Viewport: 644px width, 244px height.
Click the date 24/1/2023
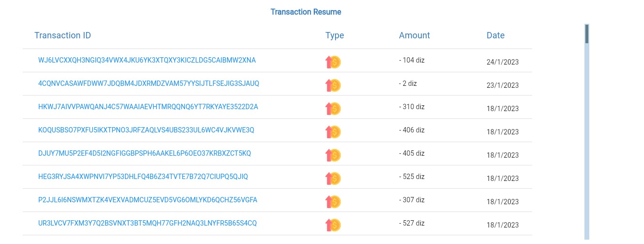click(x=503, y=62)
